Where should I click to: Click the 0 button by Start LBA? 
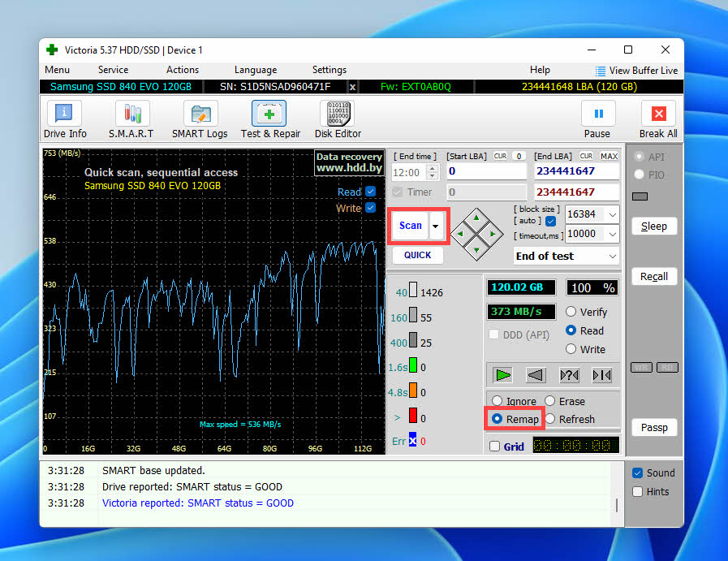pos(519,156)
